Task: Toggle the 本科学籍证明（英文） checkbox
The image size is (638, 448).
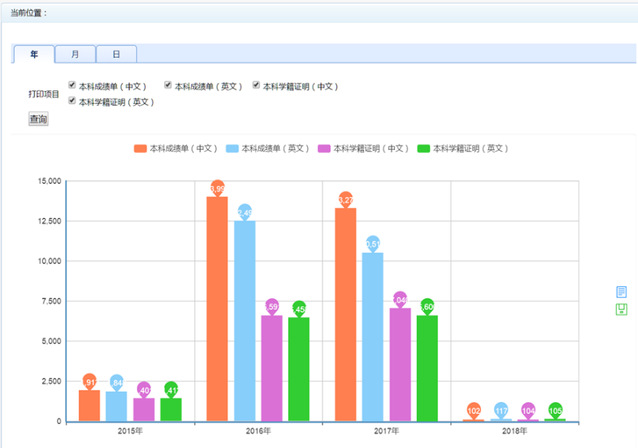Action: [x=72, y=101]
